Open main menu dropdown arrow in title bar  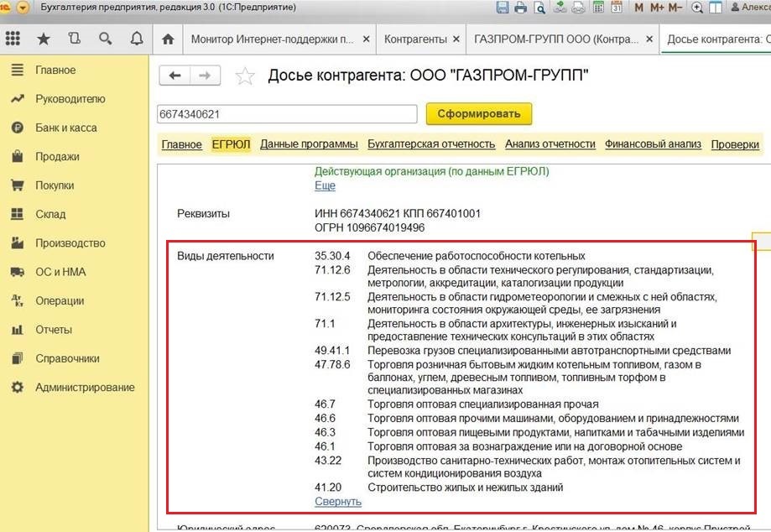(23, 8)
